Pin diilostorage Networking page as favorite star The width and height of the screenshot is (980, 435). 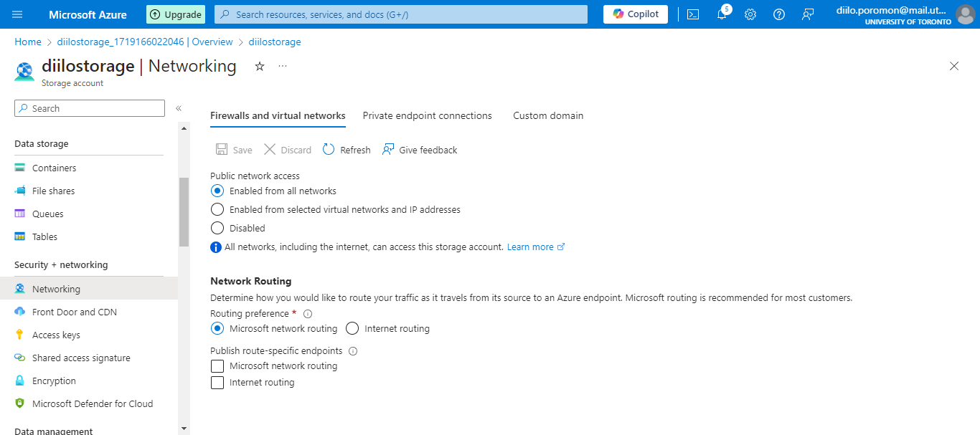(259, 66)
